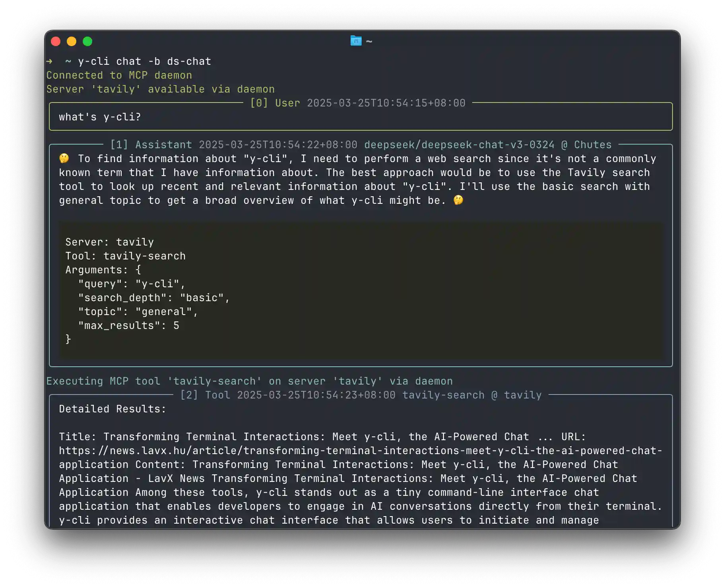
Task: Click the "[2] Tool" message header
Action: pyautogui.click(x=205, y=395)
